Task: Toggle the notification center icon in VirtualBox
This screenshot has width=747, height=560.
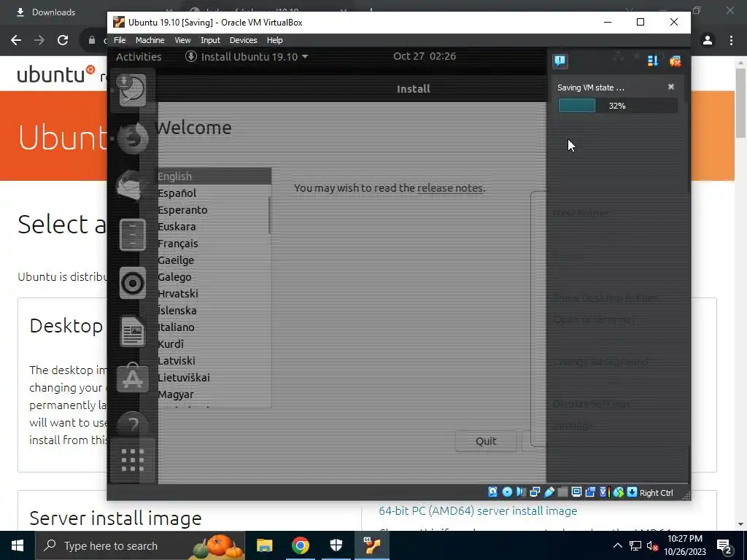Action: pyautogui.click(x=560, y=61)
